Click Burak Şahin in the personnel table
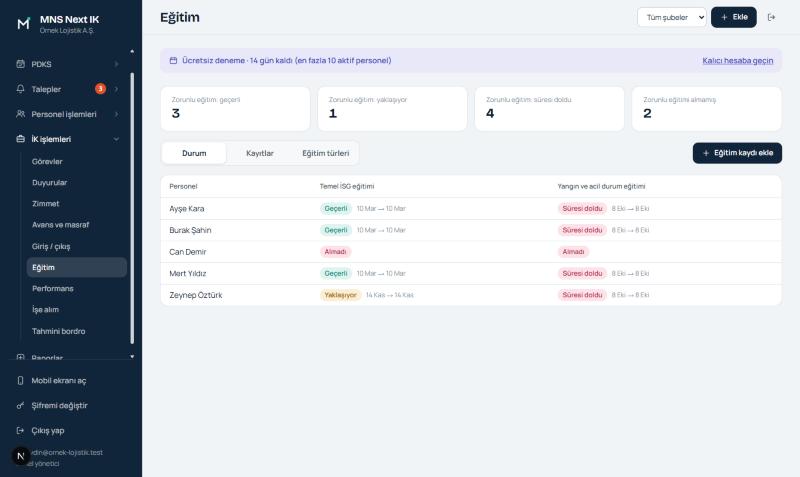 (190, 230)
